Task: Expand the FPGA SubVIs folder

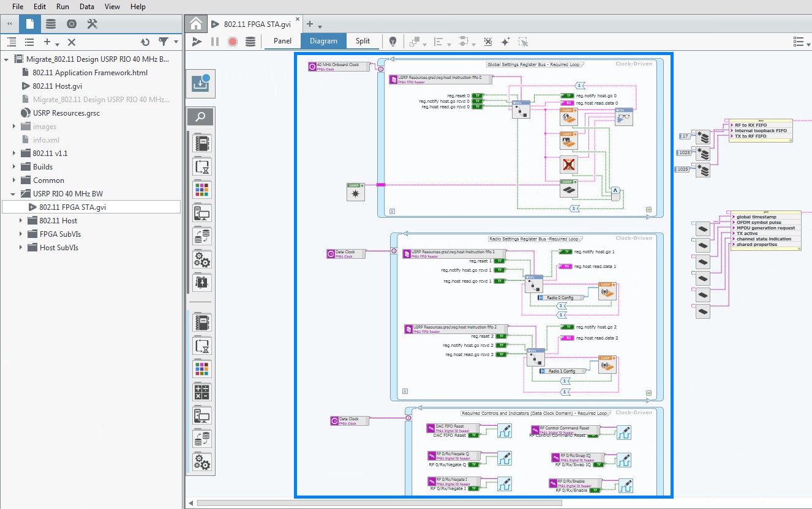Action: click(x=21, y=234)
